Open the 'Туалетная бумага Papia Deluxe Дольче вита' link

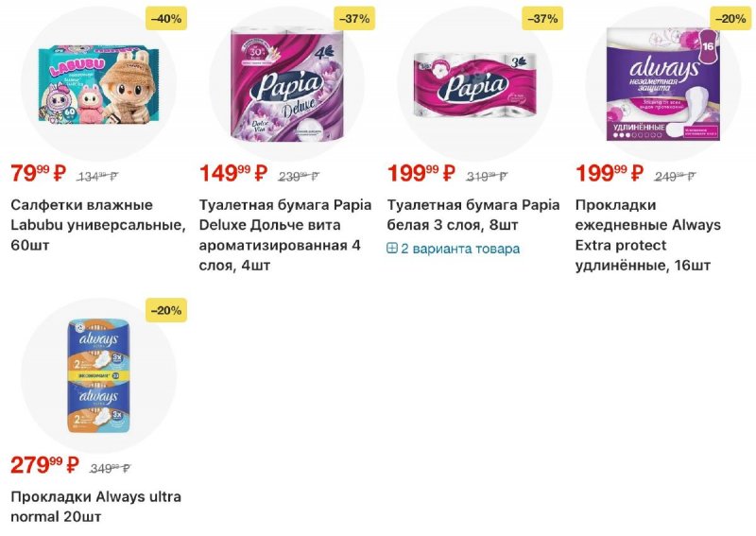point(283,234)
